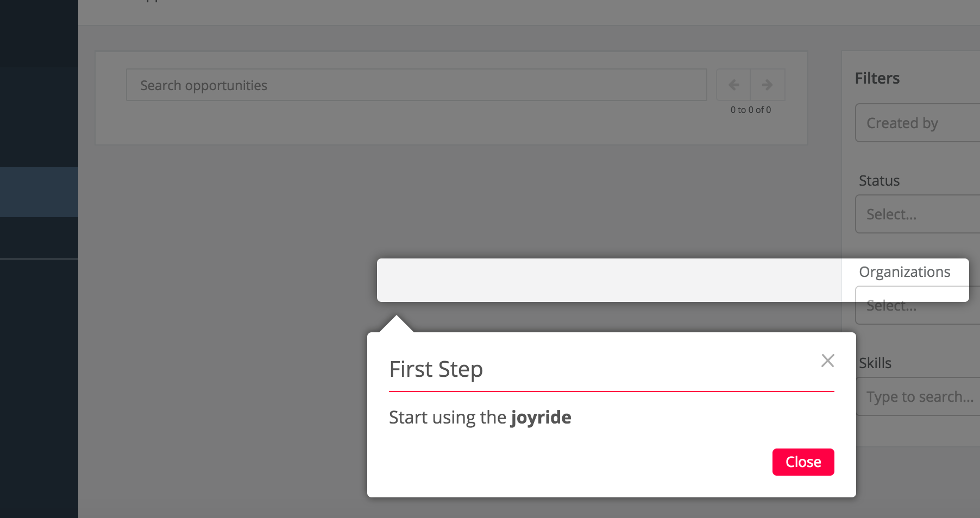980x518 pixels.
Task: Advance to the next results page using the arrow
Action: tap(767, 85)
